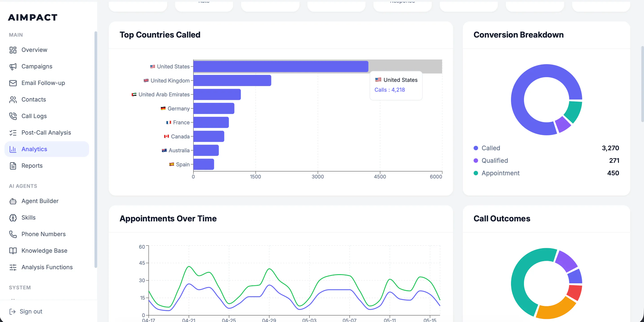Viewport: 644px width, 322px height.
Task: Click the "Top Countries Called" heading
Action: click(160, 35)
